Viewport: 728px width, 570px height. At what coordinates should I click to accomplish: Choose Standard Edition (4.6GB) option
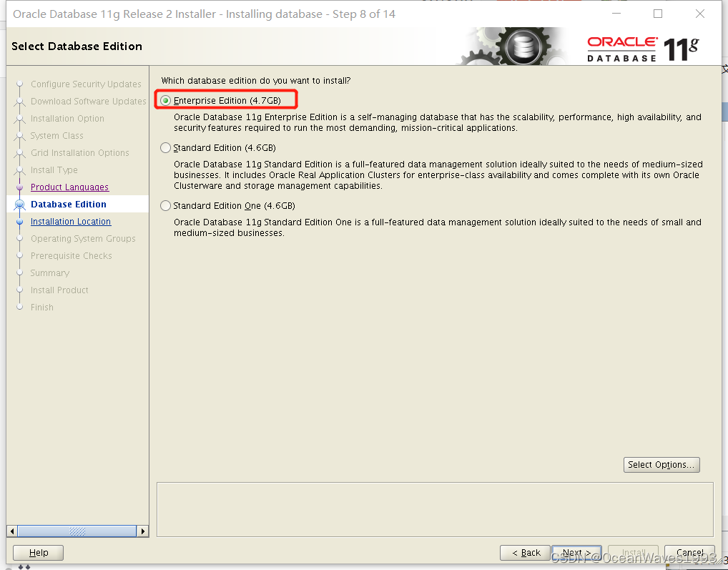165,147
